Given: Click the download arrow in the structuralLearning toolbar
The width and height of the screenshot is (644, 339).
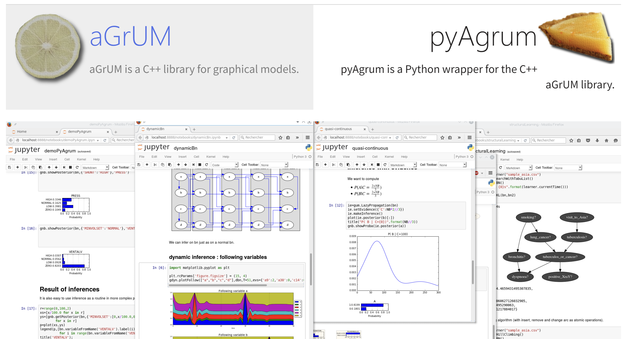Looking at the screenshot, I should click(597, 140).
